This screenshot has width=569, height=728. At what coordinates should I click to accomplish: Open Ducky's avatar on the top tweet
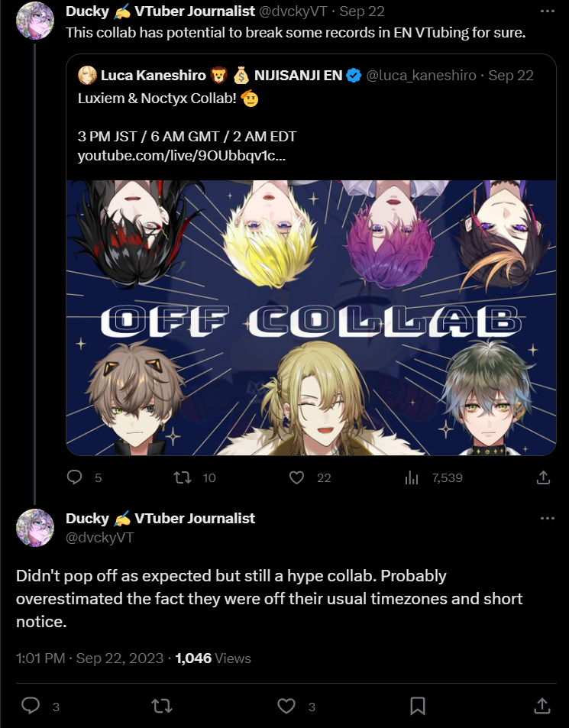(35, 20)
